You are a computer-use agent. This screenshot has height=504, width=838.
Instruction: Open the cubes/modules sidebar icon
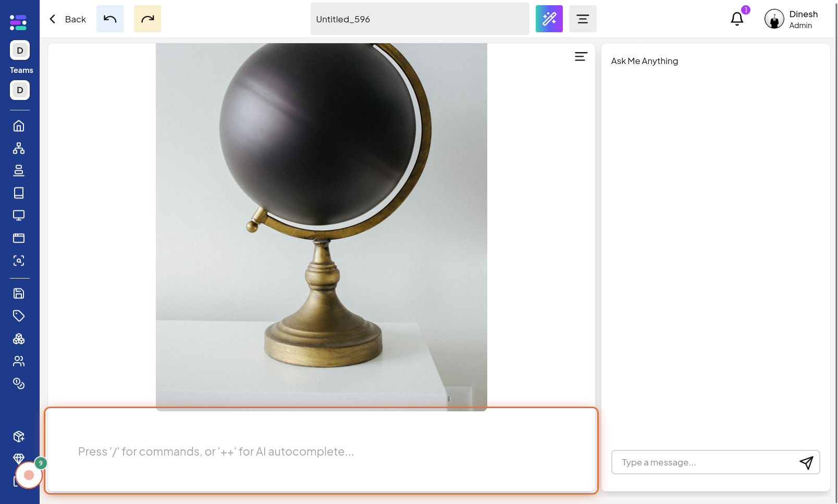(19, 339)
